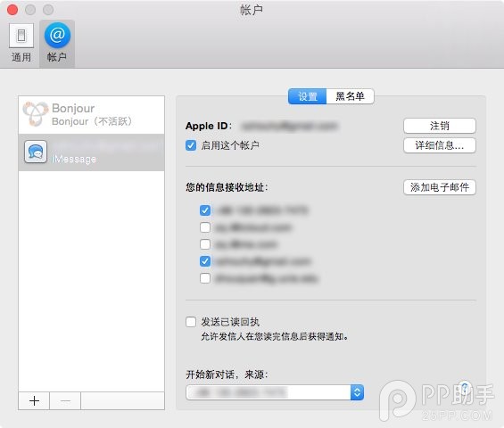Select the 帐户 accounts @ icon
Image resolution: width=504 pixels, height=428 pixels.
coord(57,35)
